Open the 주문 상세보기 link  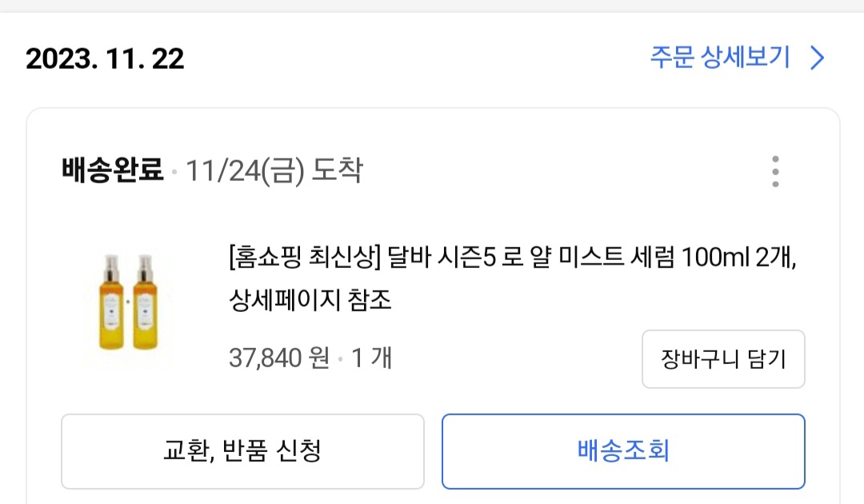point(719,58)
